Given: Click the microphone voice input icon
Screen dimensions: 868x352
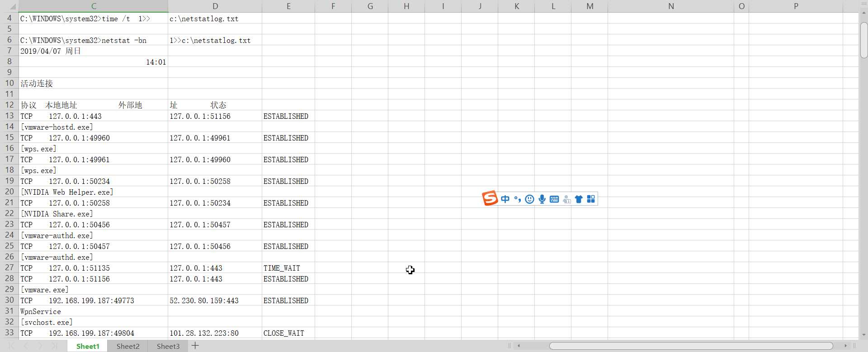Looking at the screenshot, I should pyautogui.click(x=542, y=199).
